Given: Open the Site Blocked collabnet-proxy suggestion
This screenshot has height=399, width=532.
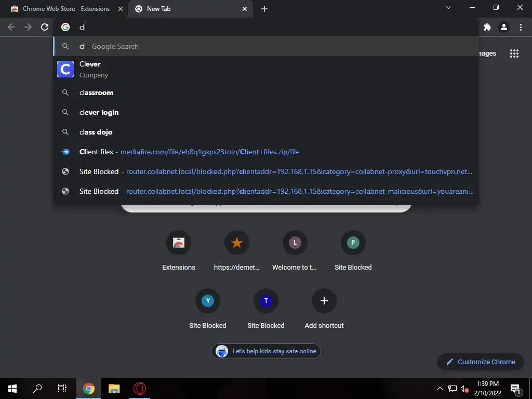Looking at the screenshot, I should pyautogui.click(x=265, y=171).
